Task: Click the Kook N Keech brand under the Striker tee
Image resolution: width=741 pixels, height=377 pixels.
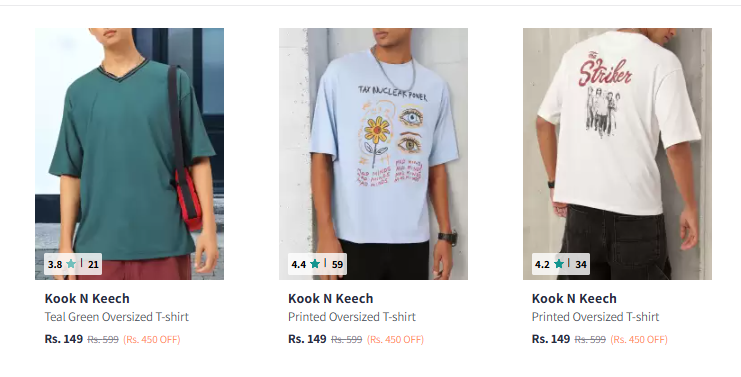Action: click(574, 299)
